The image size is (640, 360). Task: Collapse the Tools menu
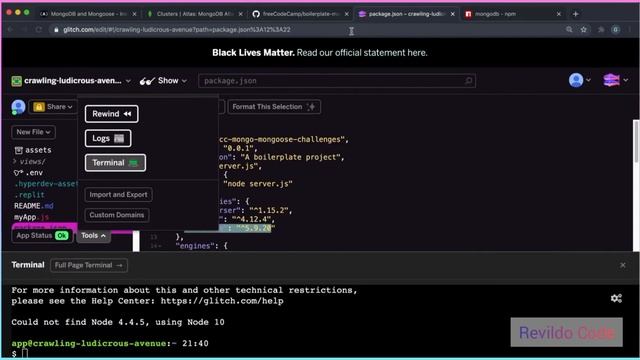93,236
